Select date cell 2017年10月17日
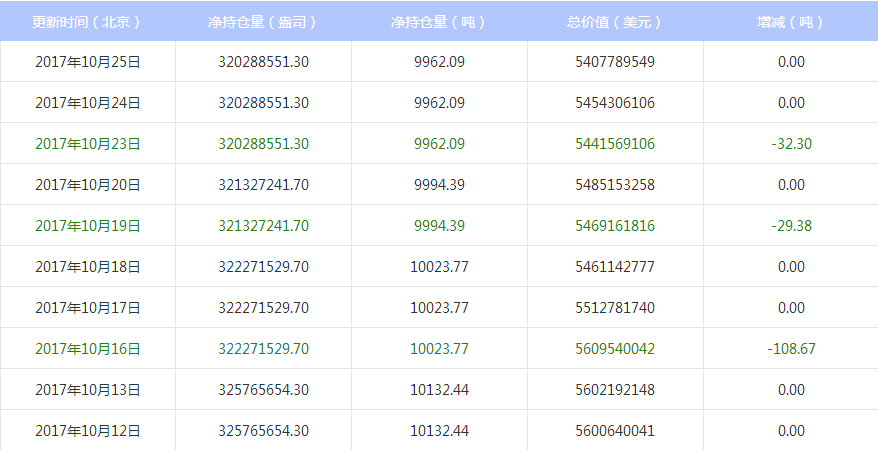This screenshot has height=450, width=878. 88,308
